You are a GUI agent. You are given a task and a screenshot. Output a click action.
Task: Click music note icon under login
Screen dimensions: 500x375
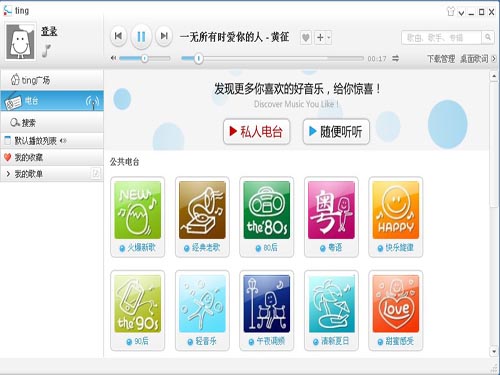[46, 51]
